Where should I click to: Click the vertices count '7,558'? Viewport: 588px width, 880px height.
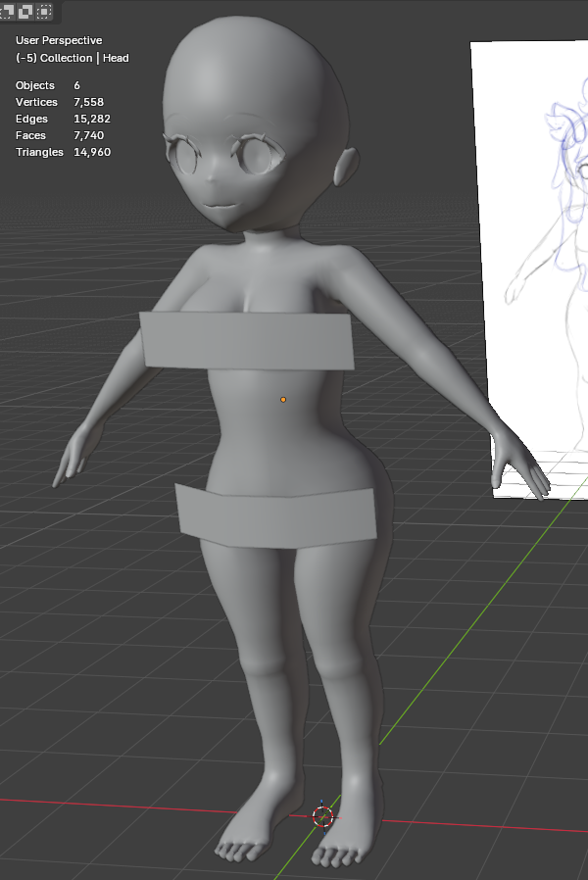(x=88, y=102)
